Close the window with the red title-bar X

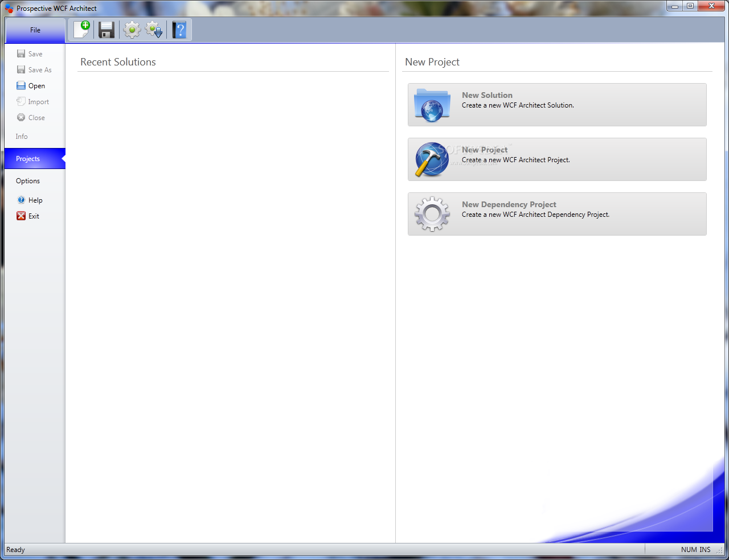(x=711, y=6)
